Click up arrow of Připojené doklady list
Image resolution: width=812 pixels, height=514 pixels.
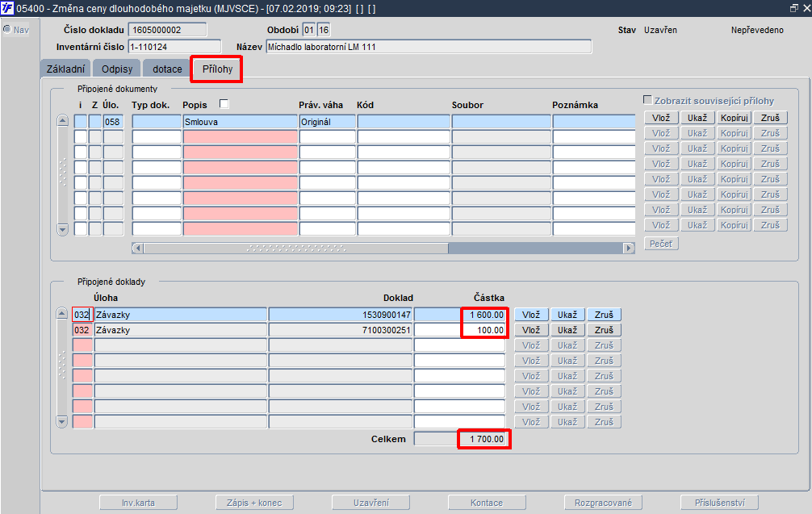click(x=61, y=313)
